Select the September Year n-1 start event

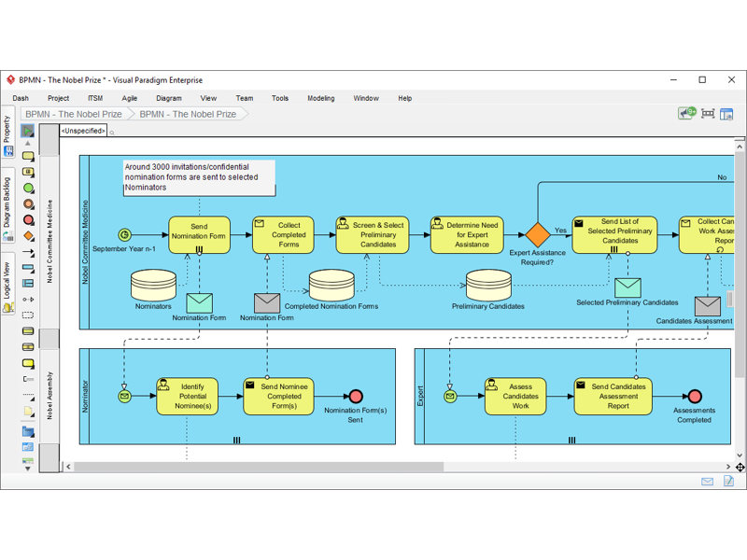(124, 235)
